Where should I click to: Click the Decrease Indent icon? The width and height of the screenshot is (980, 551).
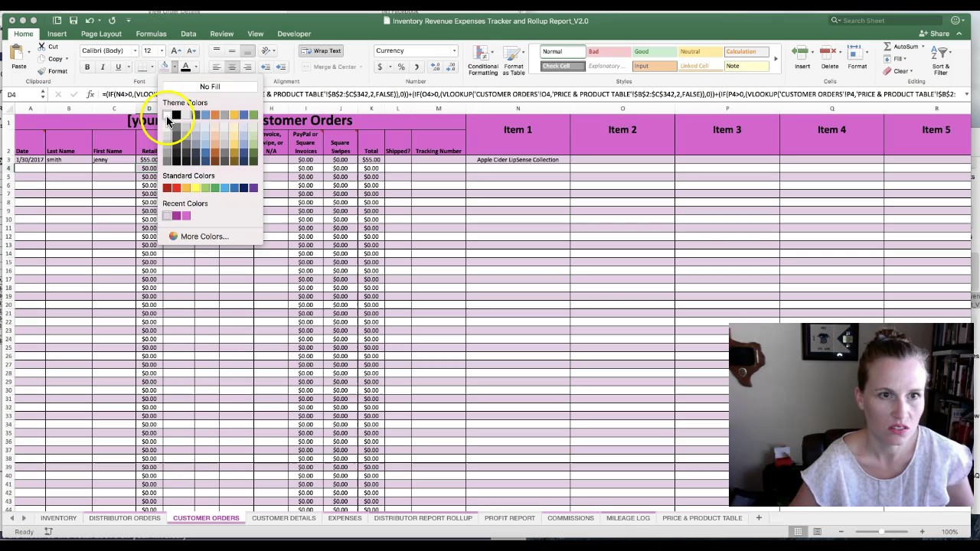coord(266,67)
